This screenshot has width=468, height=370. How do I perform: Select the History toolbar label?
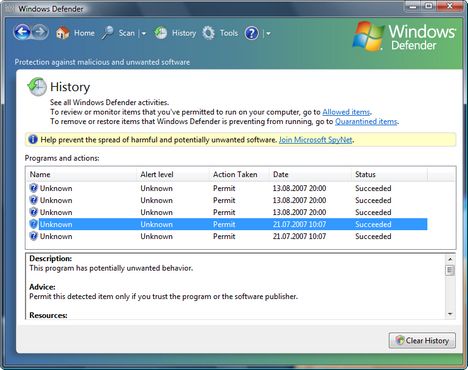pos(184,33)
